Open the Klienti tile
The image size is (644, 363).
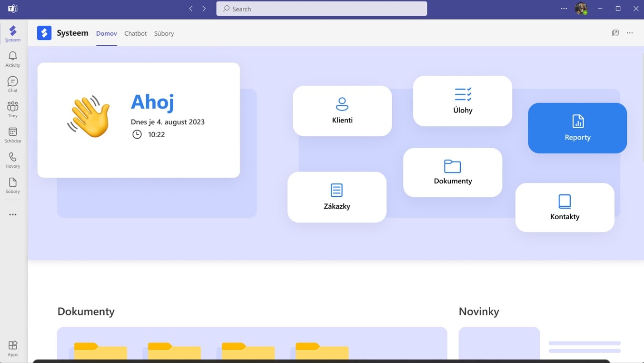[x=342, y=111]
